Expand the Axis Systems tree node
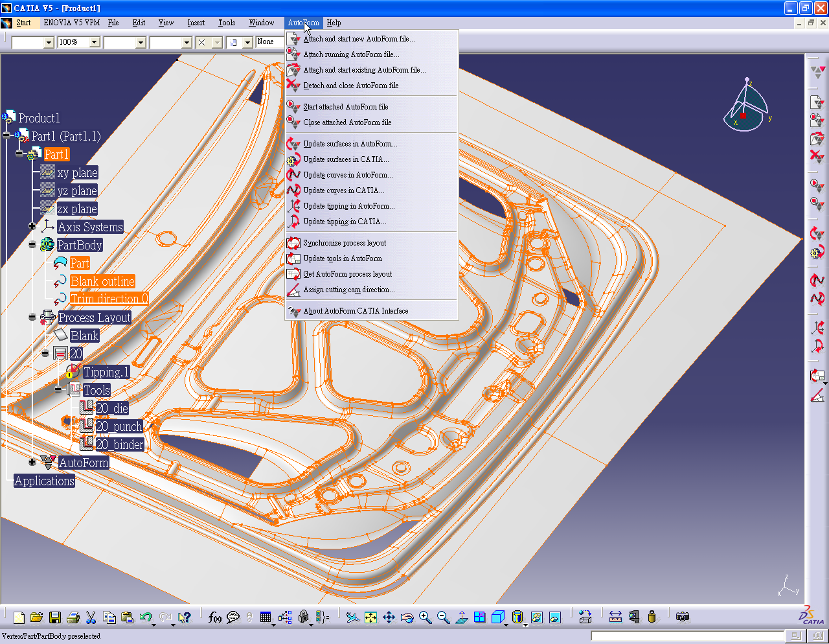Image resolution: width=829 pixels, height=644 pixels. [x=32, y=226]
